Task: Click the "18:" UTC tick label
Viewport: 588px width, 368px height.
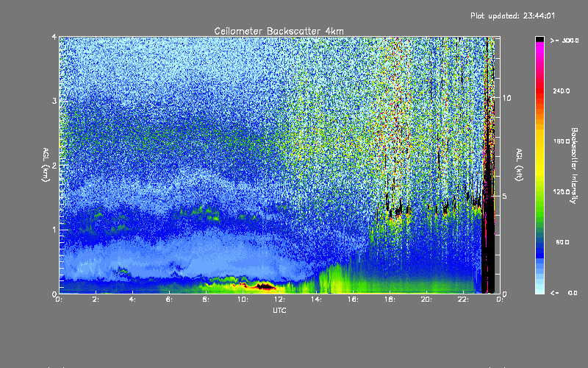Action: (390, 300)
